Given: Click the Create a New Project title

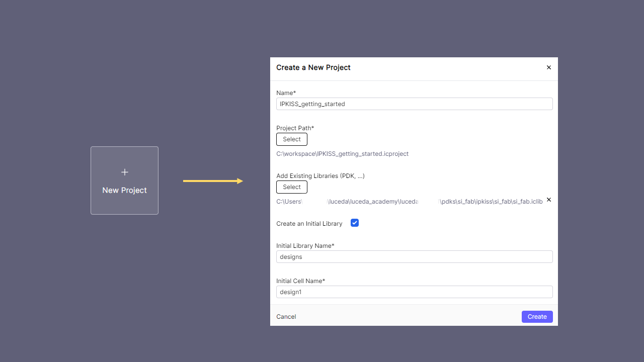Looking at the screenshot, I should pyautogui.click(x=313, y=67).
